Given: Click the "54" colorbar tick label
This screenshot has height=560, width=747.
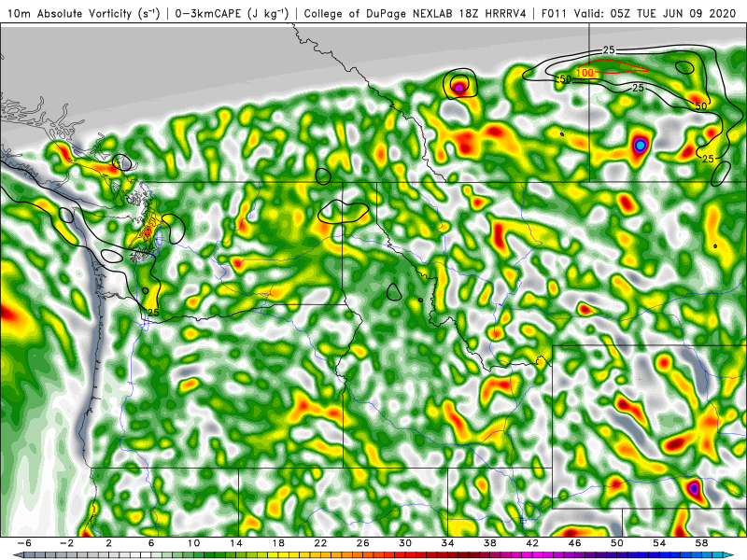Looking at the screenshot, I should pos(659,543).
